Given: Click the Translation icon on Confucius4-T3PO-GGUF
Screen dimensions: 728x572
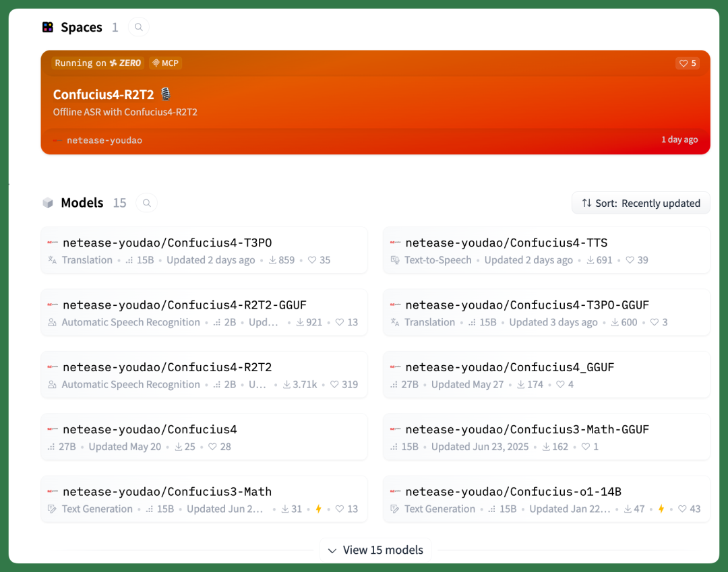Looking at the screenshot, I should (x=395, y=323).
